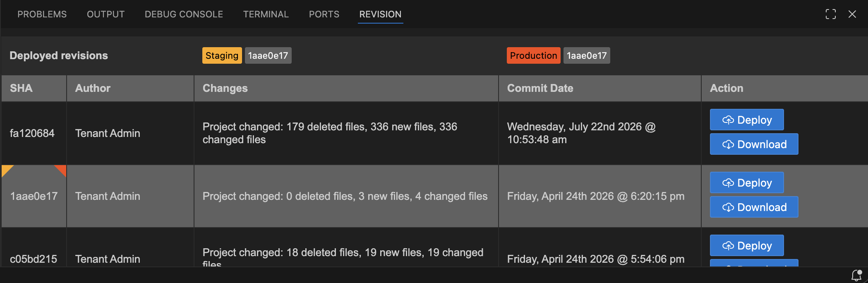Click the Commit Date column header
Image resolution: width=868 pixels, height=283 pixels.
click(x=600, y=88)
